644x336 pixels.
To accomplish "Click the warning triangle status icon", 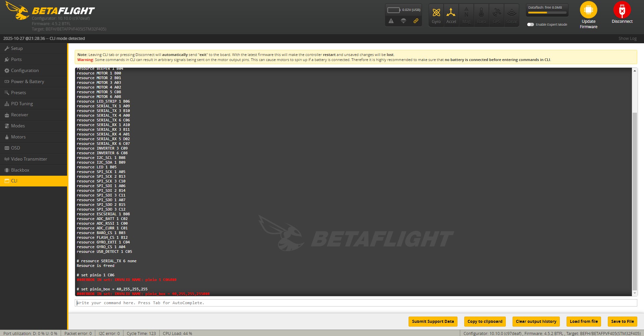I will click(x=391, y=21).
